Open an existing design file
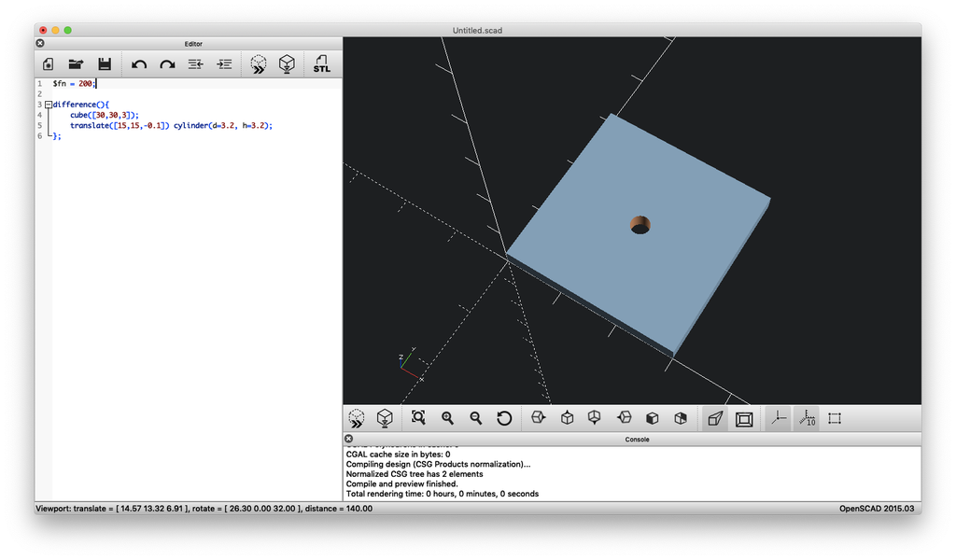This screenshot has height=560, width=956. (76, 63)
